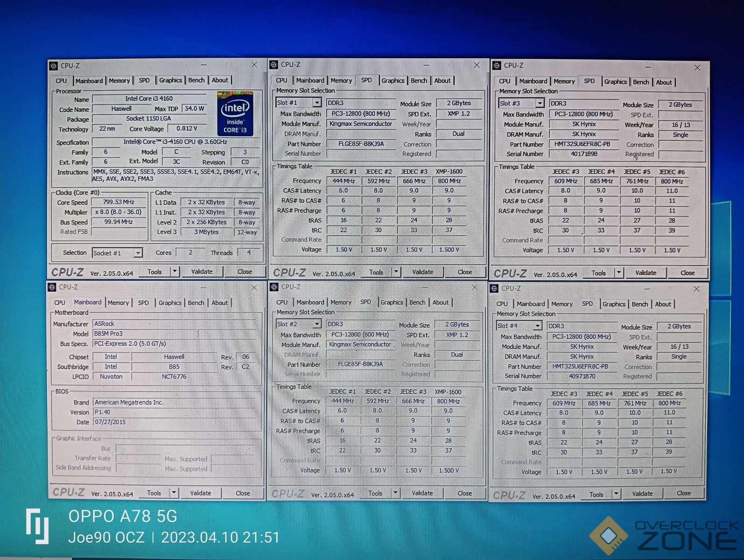Screen dimensions: 744x560
Task: Select SPD tab in the Slot #4 window
Action: pyautogui.click(x=587, y=304)
